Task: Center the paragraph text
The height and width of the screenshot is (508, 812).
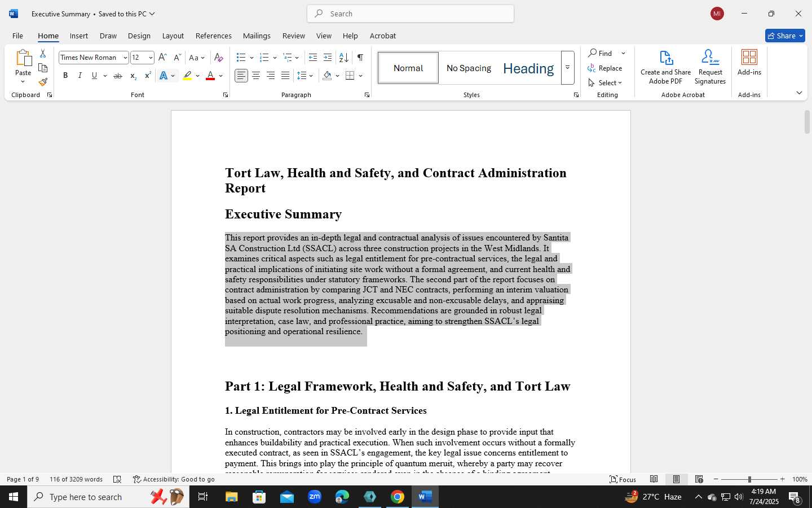Action: (256, 76)
